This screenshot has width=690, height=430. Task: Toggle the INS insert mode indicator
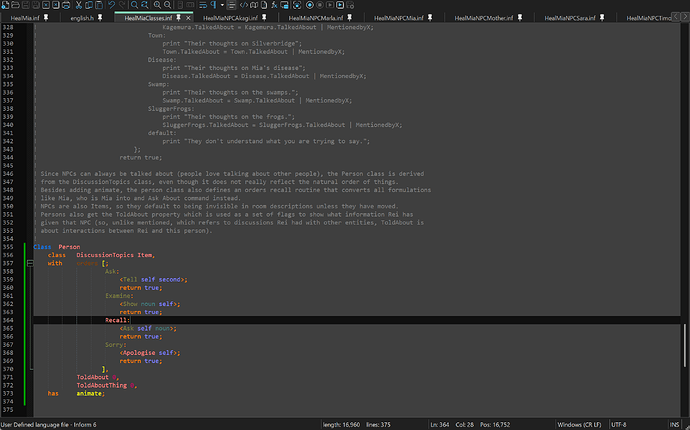pos(675,425)
